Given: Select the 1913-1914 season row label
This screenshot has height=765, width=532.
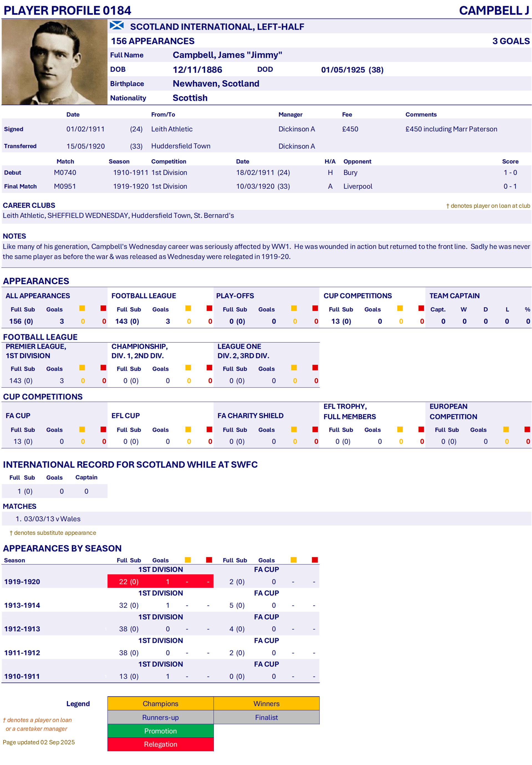Looking at the screenshot, I should point(22,605).
